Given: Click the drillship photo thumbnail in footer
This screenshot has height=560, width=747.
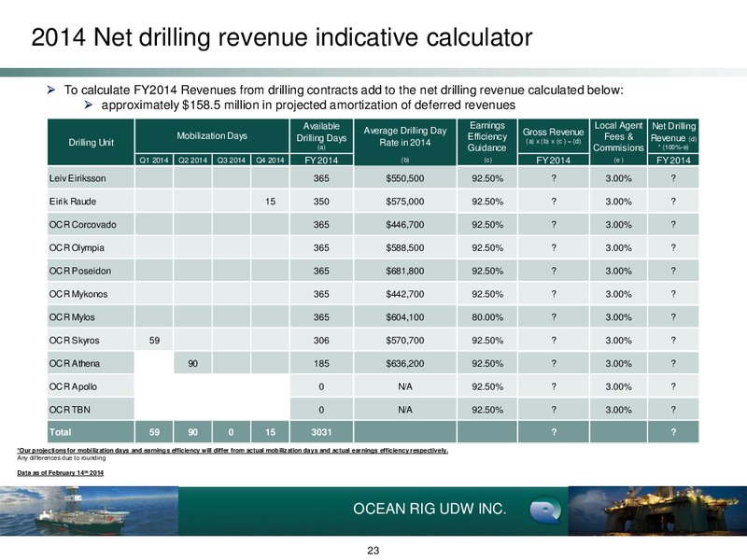Looking at the screenshot, I should tap(89, 511).
